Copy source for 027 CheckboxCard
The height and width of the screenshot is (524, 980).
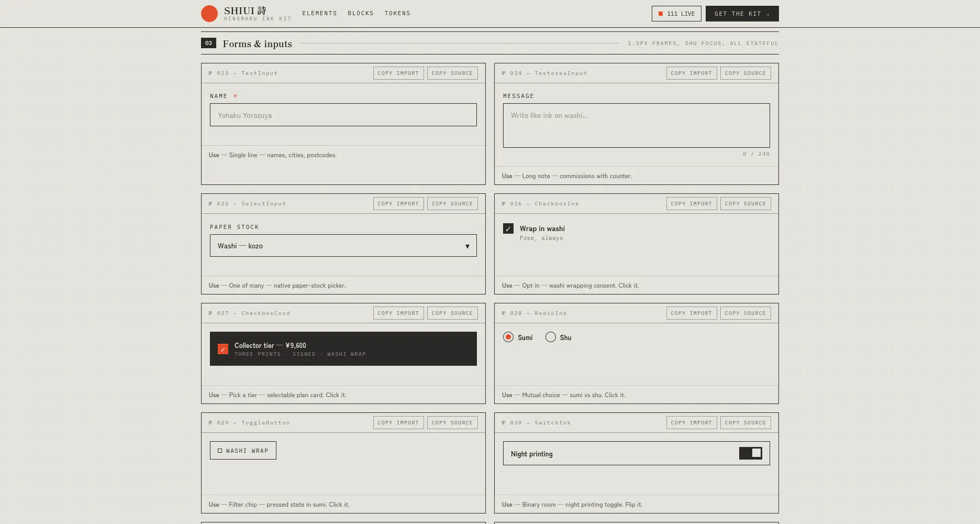tap(452, 313)
